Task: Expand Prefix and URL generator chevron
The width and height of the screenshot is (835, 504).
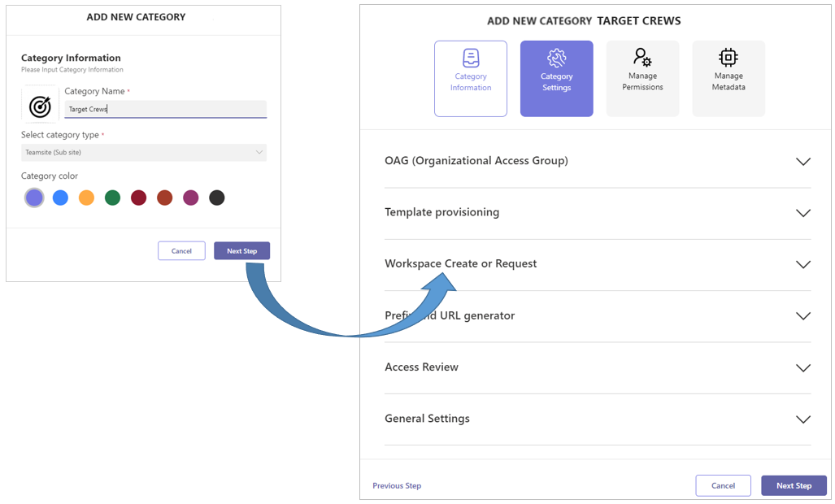Action: tap(803, 315)
